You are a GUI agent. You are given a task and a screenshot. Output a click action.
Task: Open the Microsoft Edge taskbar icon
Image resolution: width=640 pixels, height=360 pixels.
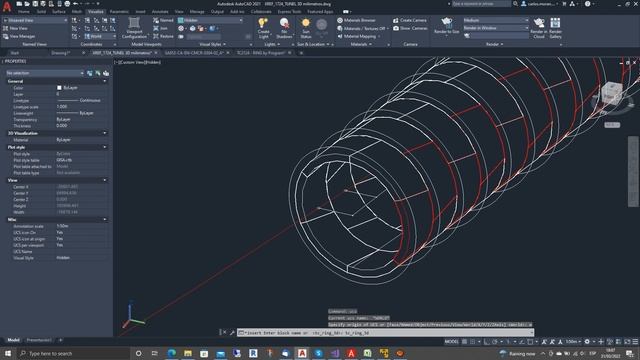pos(171,353)
